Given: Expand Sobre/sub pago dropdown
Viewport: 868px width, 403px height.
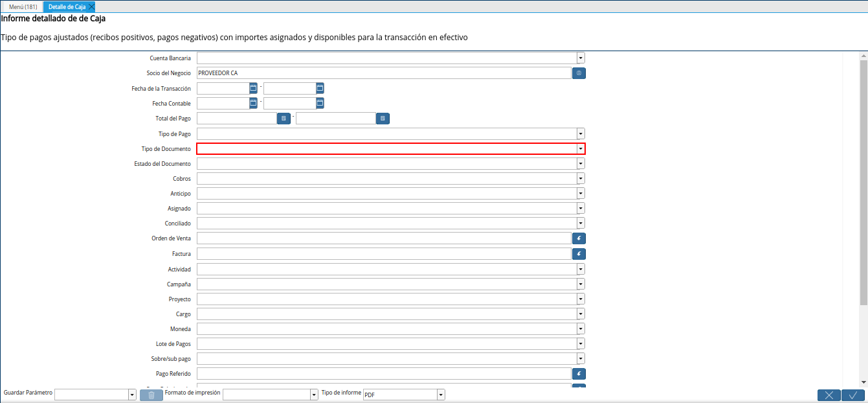Looking at the screenshot, I should [x=581, y=358].
